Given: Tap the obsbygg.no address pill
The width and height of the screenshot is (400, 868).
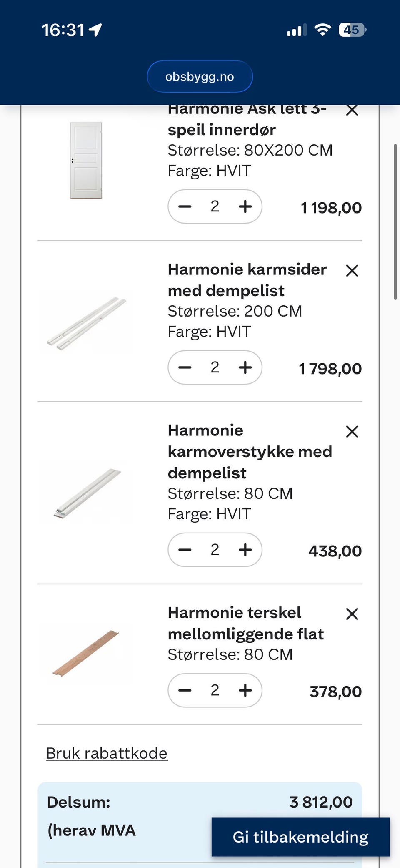Looking at the screenshot, I should 200,77.
